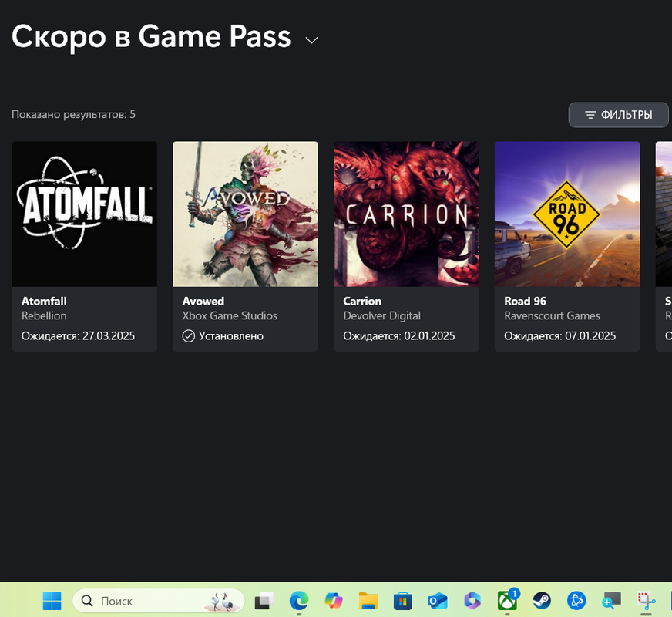Image resolution: width=672 pixels, height=617 pixels.
Task: Click the 'Ожидается: 02.01.2025' date text
Action: [399, 336]
